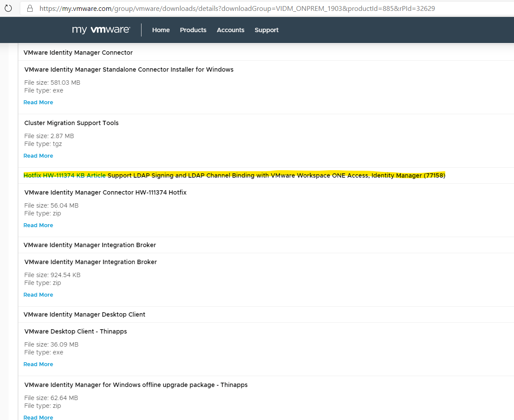Screen dimensions: 514x420
Task: Open the Products navigation menu
Action: pos(193,30)
